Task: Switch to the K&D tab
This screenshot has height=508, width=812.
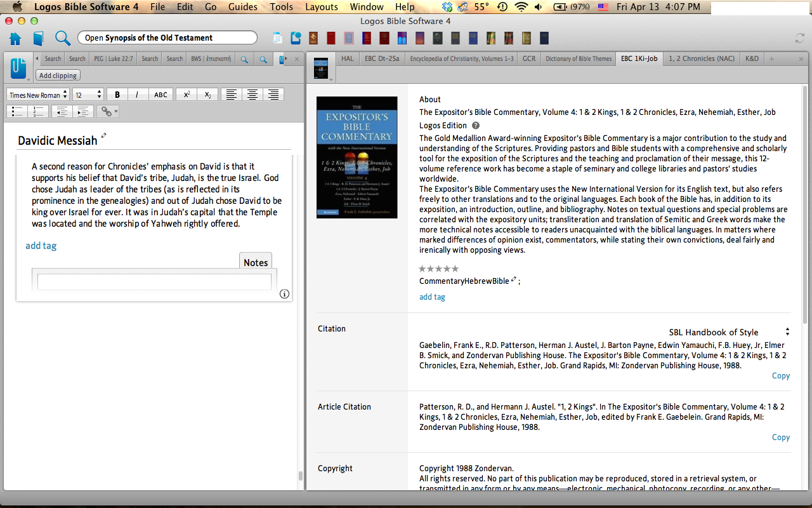Action: (752, 58)
